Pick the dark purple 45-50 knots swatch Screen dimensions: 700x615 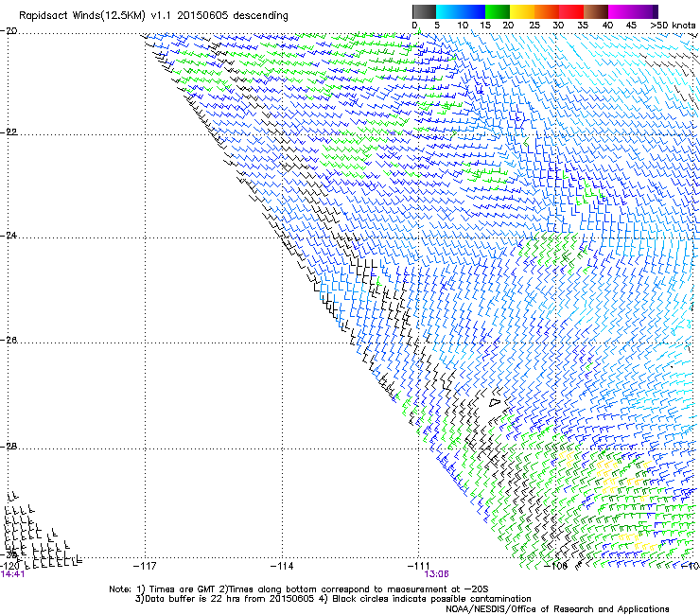click(645, 11)
